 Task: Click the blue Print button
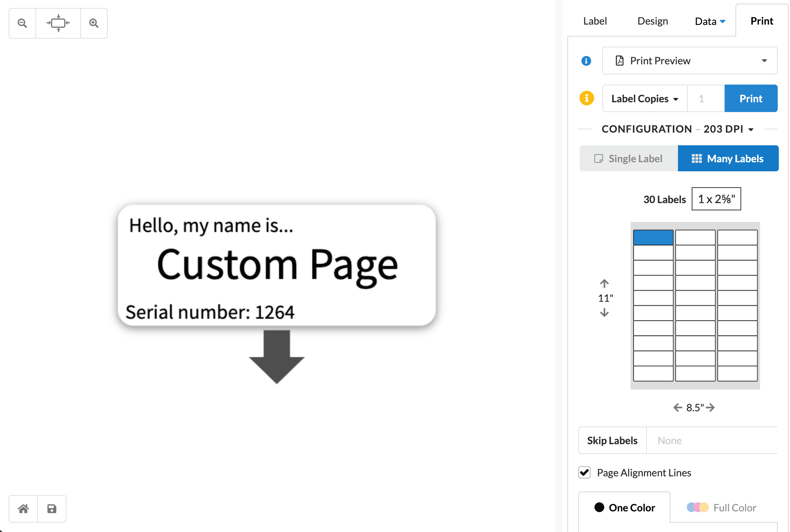pos(751,98)
